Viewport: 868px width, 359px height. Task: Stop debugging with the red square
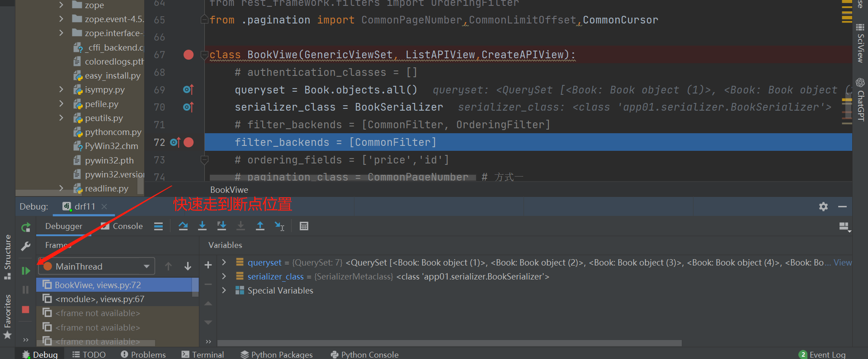[26, 310]
